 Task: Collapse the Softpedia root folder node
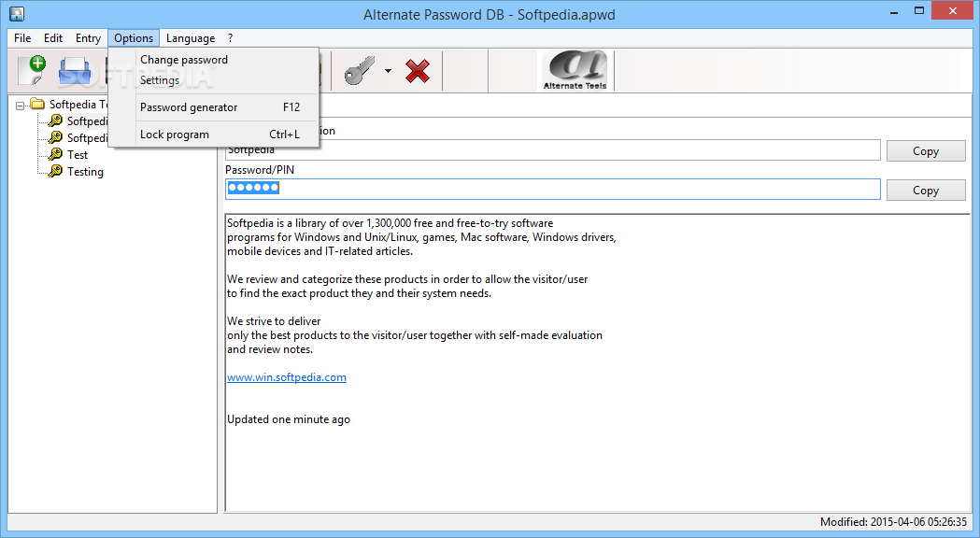pyautogui.click(x=20, y=106)
